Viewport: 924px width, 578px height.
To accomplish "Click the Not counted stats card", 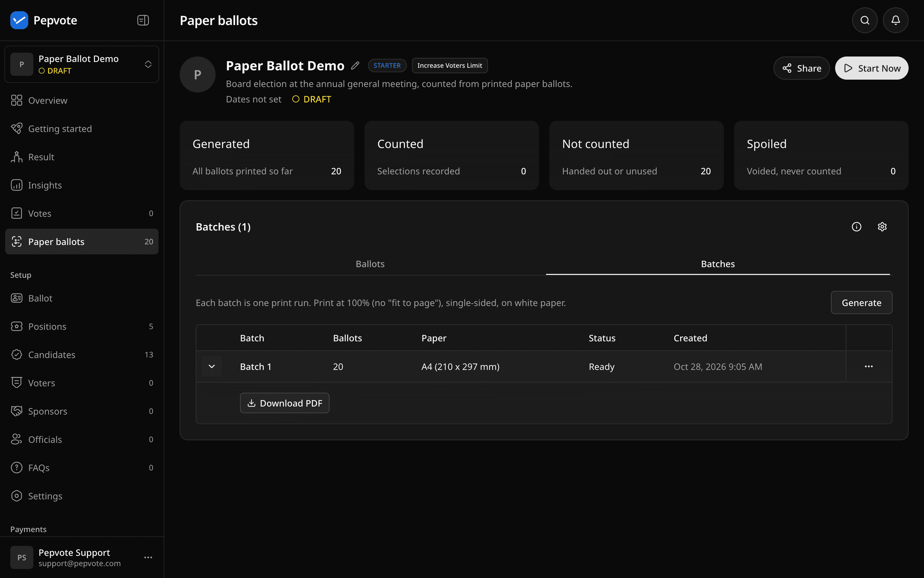I will tap(637, 156).
